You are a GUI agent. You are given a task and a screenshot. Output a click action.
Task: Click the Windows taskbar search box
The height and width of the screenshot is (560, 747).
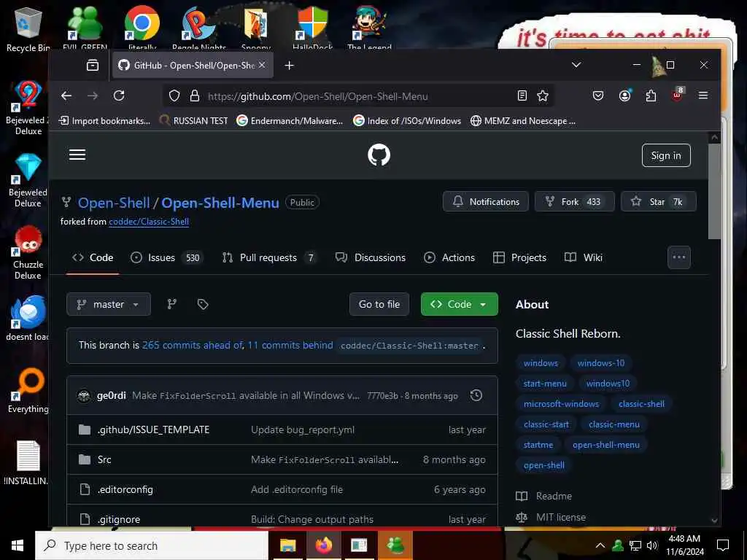[x=152, y=545]
